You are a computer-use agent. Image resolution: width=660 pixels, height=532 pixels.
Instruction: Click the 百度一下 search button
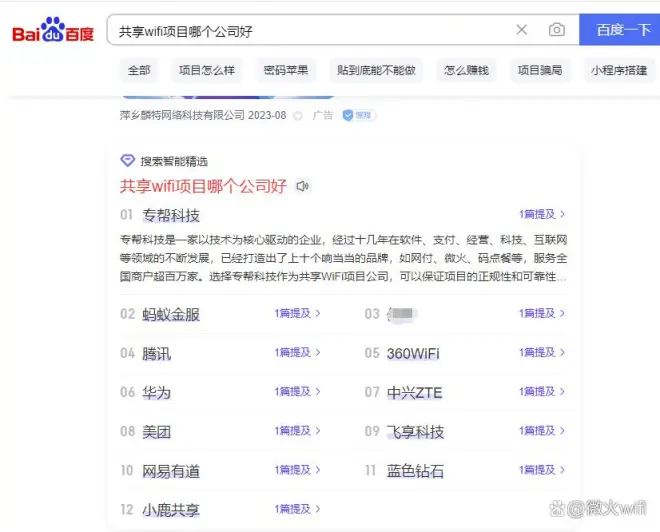tap(621, 30)
